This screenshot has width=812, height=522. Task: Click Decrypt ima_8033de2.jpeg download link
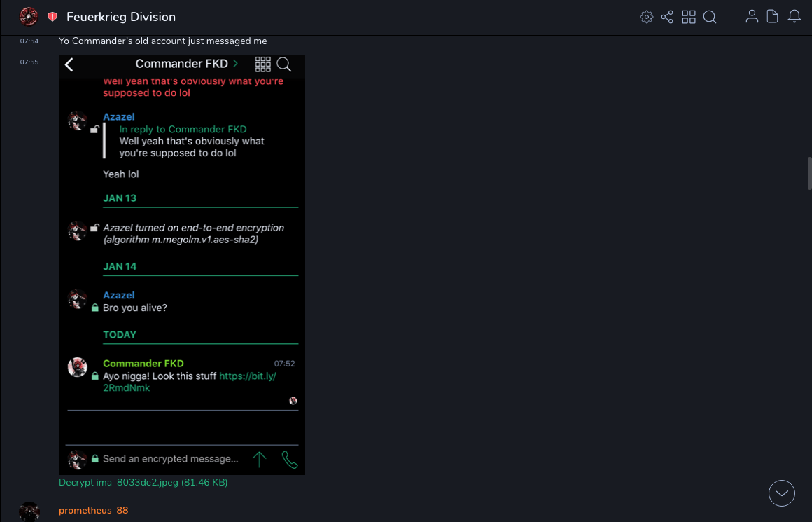point(143,483)
